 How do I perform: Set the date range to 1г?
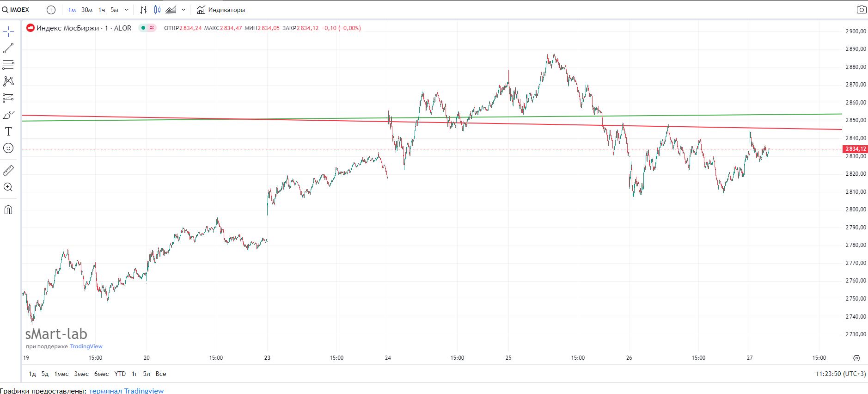coord(134,374)
